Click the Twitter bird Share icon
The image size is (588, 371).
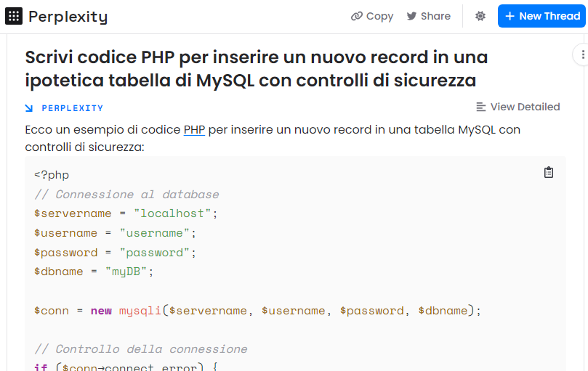[411, 16]
